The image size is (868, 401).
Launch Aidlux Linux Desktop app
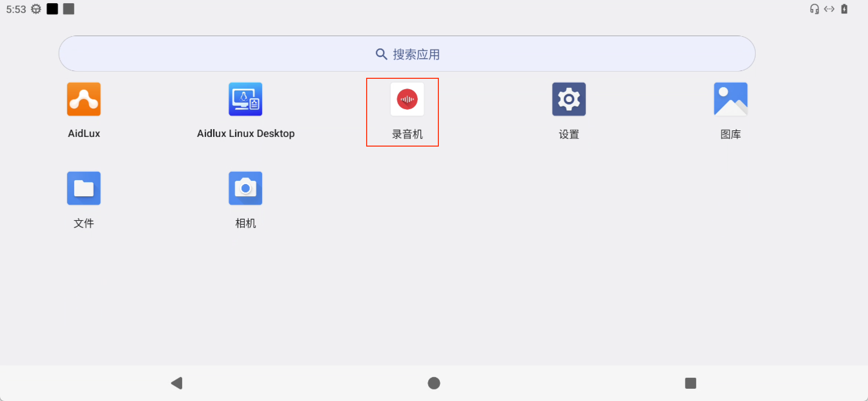pyautogui.click(x=245, y=99)
